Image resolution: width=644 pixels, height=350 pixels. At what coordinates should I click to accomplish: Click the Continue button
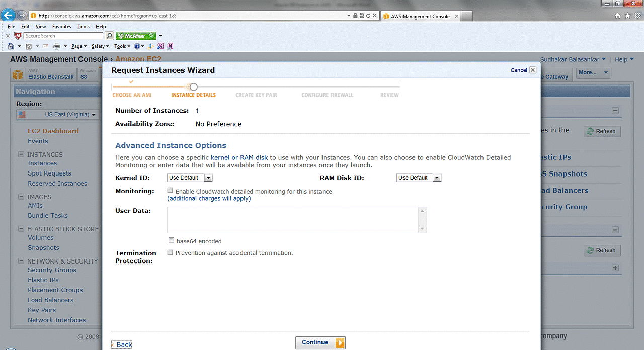tap(320, 342)
